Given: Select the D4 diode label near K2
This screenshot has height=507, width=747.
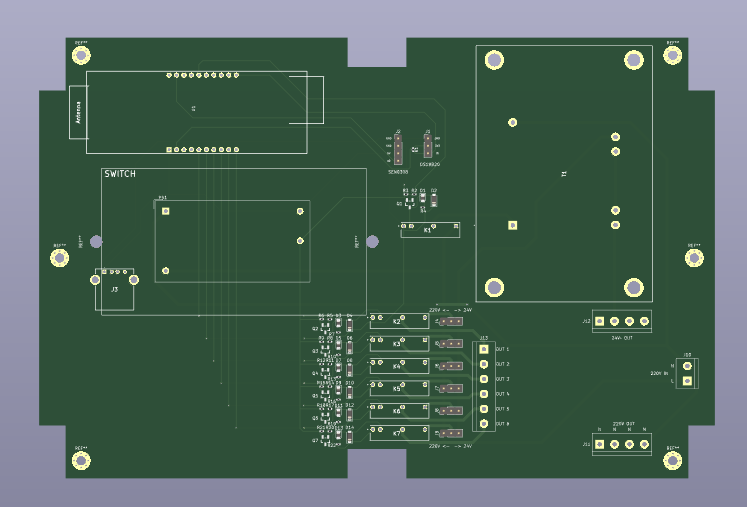Looking at the screenshot, I should coord(350,316).
